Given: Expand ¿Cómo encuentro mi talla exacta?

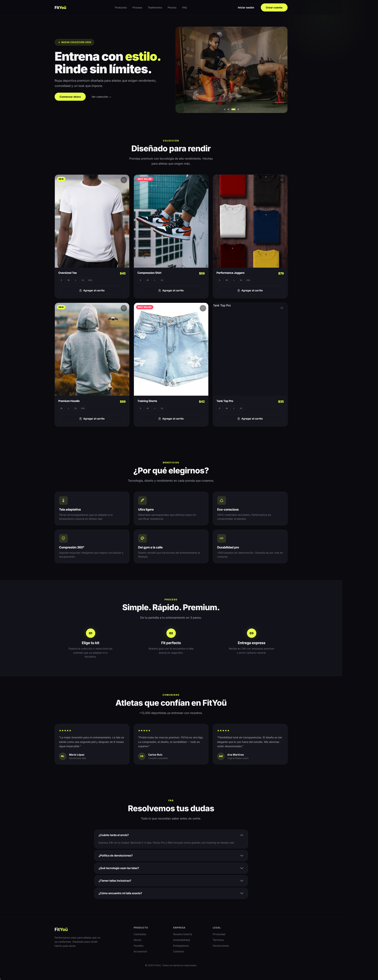Looking at the screenshot, I should click(x=171, y=893).
